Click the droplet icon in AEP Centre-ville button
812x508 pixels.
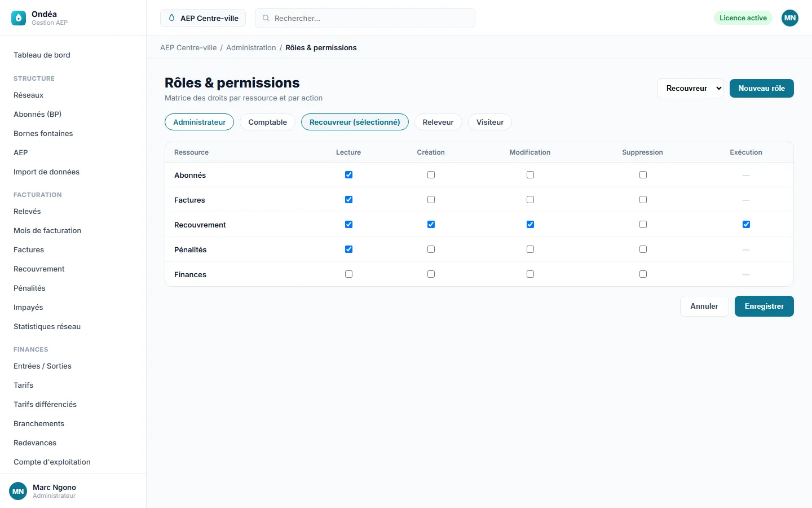pos(172,18)
